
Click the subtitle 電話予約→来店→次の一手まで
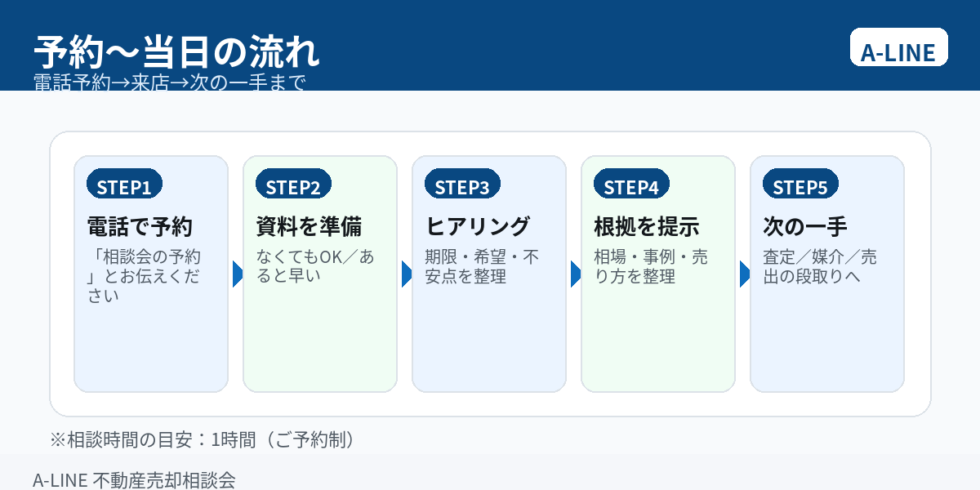170,82
